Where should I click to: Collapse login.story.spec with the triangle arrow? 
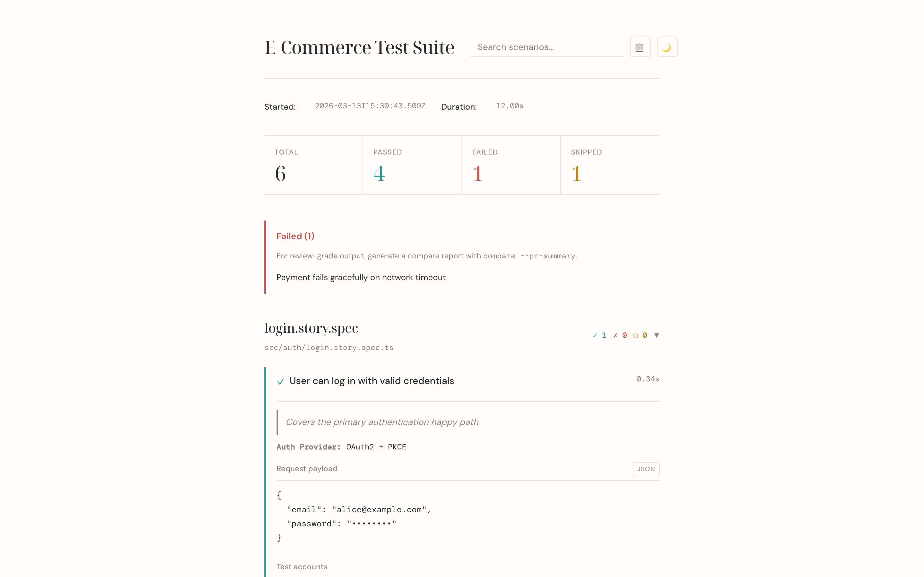pos(656,335)
